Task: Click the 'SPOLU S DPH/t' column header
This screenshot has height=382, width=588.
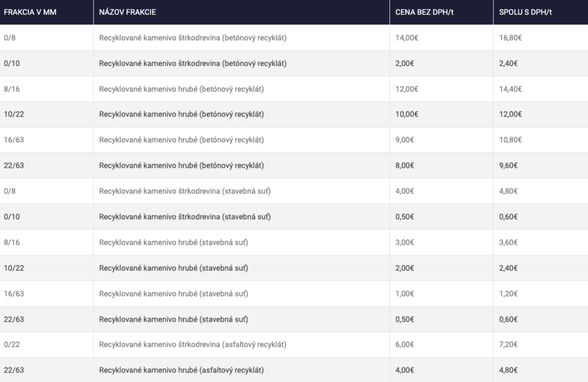Action: tap(541, 12)
